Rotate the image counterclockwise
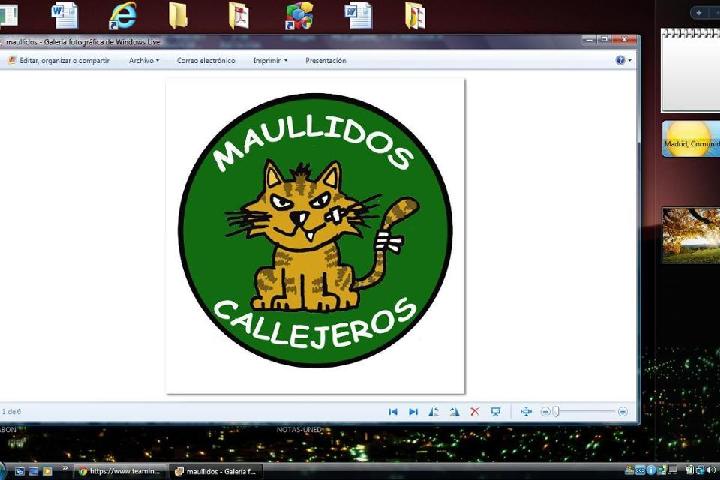Screen dimensions: 720x480 tap(434, 411)
